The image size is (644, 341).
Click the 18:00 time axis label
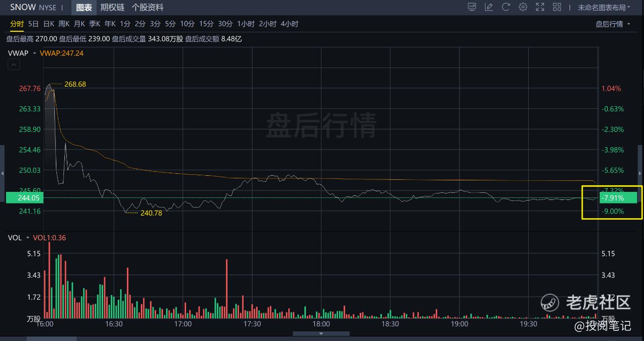pos(321,324)
